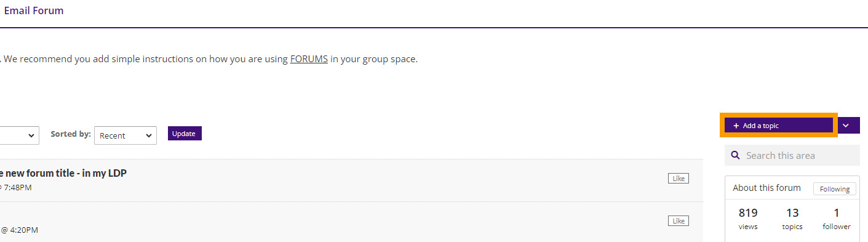Click the Update button
This screenshot has width=868, height=242.
[x=185, y=134]
